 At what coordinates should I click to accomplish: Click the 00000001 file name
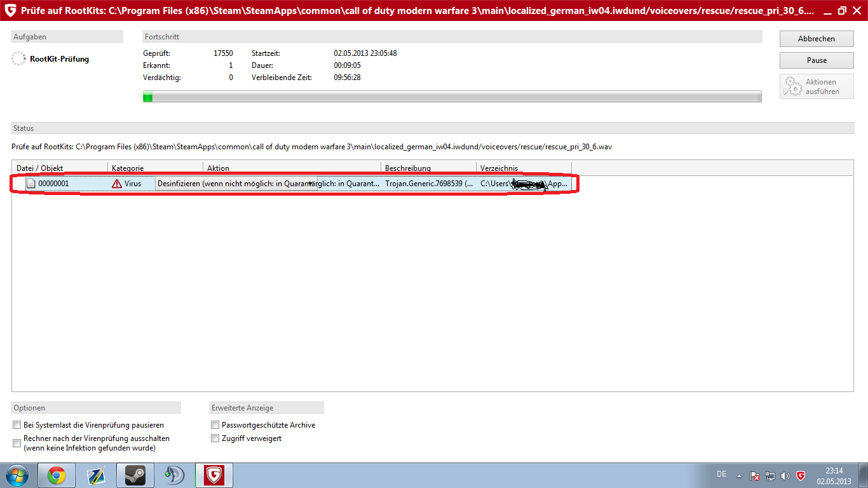pos(53,184)
